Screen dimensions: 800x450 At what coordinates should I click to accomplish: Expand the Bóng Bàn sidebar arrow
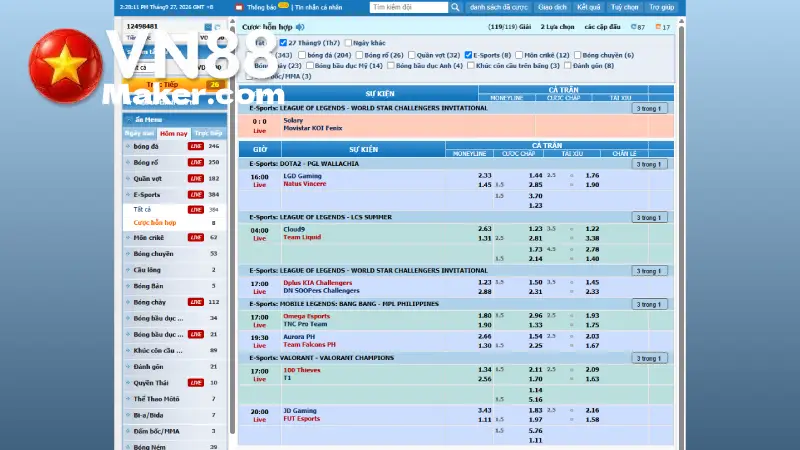(128, 286)
